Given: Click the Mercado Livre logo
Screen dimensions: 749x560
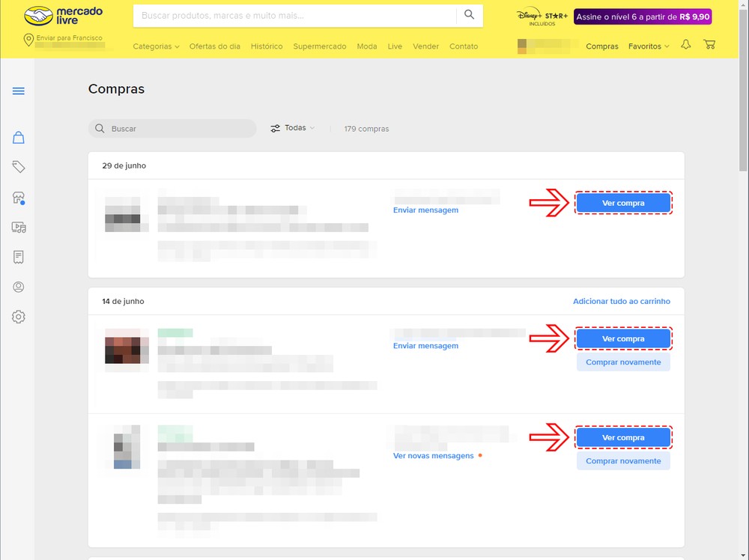Looking at the screenshot, I should (63, 16).
